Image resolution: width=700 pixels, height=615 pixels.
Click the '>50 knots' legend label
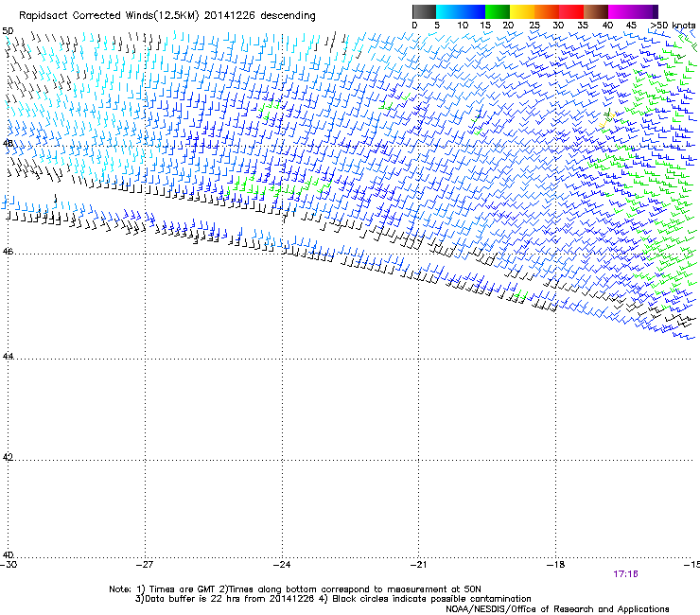coord(673,26)
